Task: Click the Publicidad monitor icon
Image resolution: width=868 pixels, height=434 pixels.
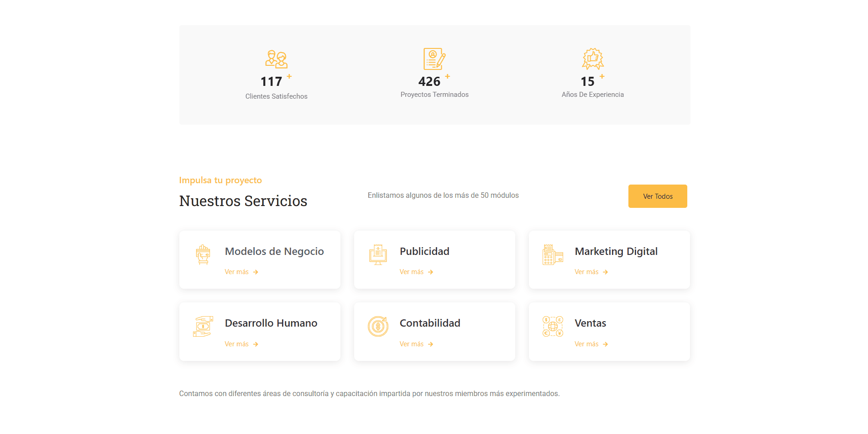Action: [x=378, y=254]
